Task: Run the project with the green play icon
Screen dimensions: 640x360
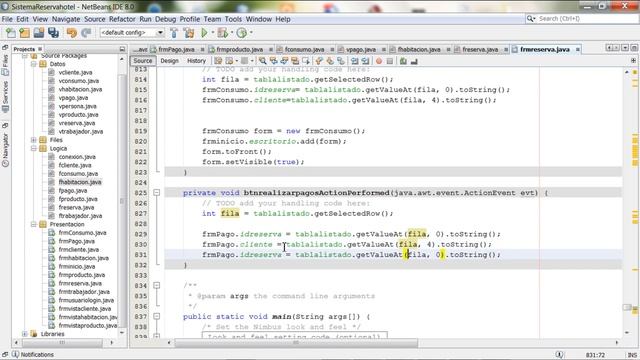Action: coord(204,33)
